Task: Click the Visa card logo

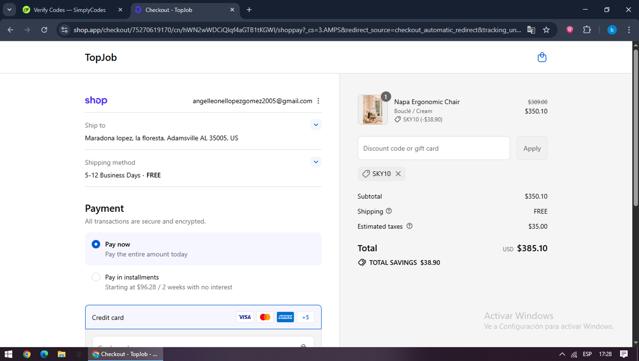Action: click(245, 317)
